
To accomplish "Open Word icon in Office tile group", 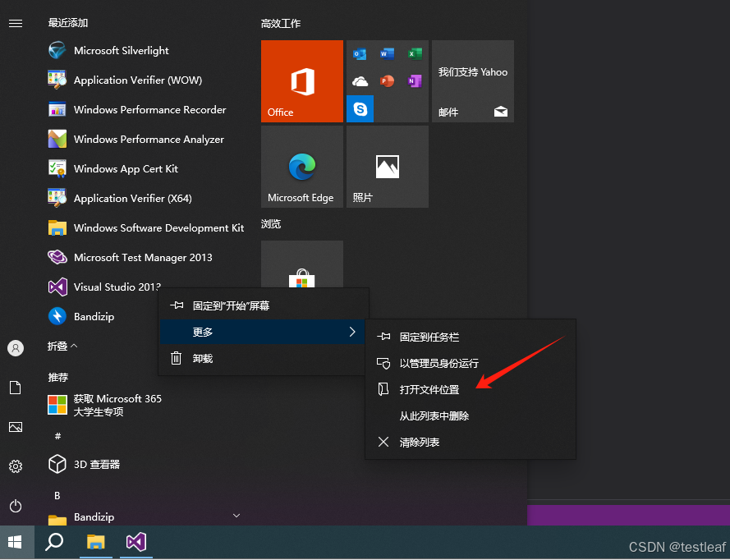I will coord(387,54).
